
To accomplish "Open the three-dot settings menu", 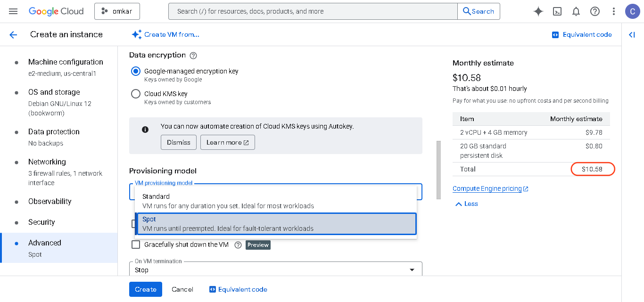I will (613, 11).
